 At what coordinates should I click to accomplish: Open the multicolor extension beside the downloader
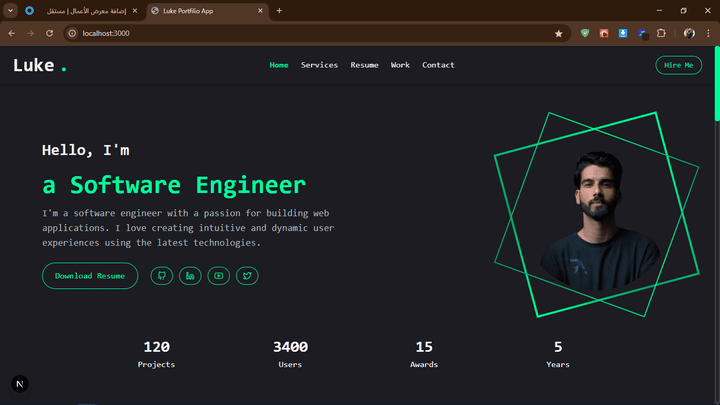tap(642, 34)
